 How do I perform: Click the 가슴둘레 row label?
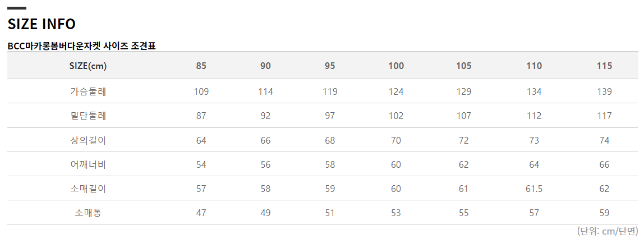[x=88, y=92]
